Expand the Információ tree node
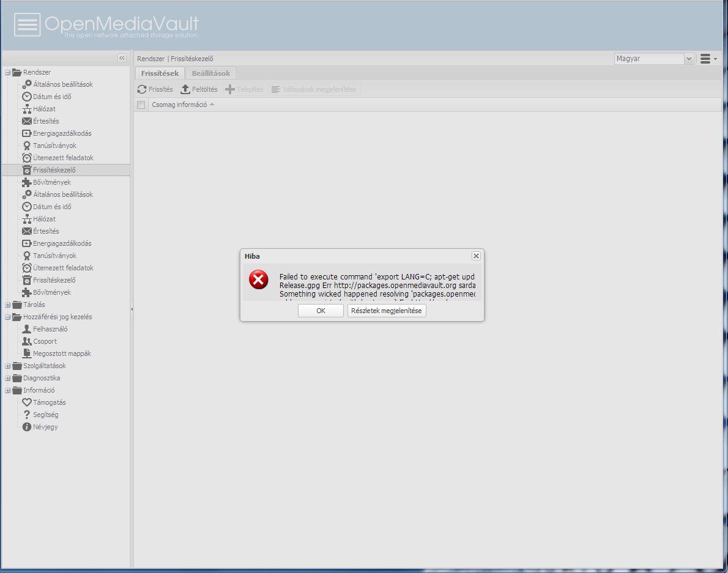 8,390
